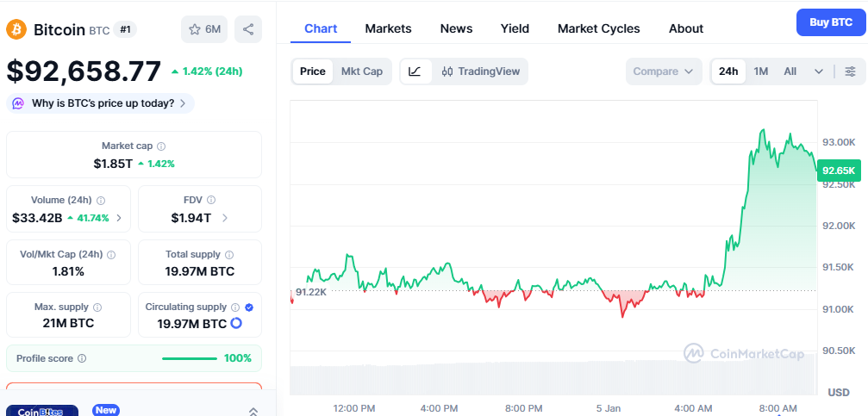
Task: Select the 1M time range
Action: 761,71
